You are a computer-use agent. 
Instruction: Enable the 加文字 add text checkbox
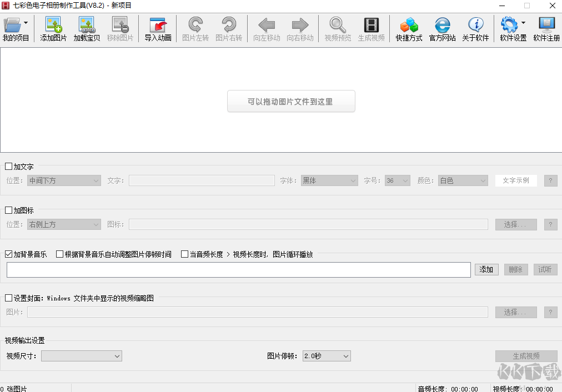8,166
